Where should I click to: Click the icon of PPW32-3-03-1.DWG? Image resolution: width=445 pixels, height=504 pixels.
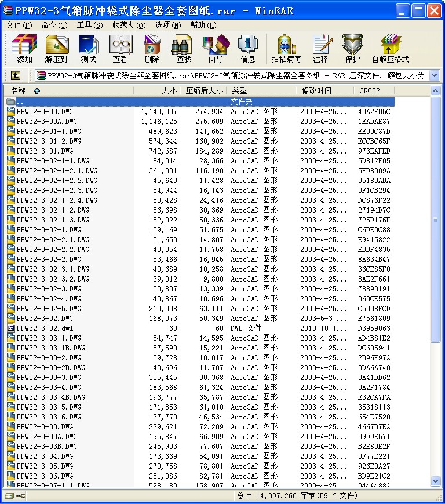pyautogui.click(x=11, y=338)
